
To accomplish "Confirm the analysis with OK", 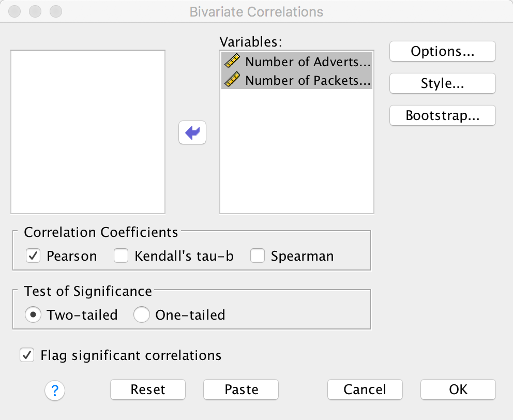I will tap(458, 389).
